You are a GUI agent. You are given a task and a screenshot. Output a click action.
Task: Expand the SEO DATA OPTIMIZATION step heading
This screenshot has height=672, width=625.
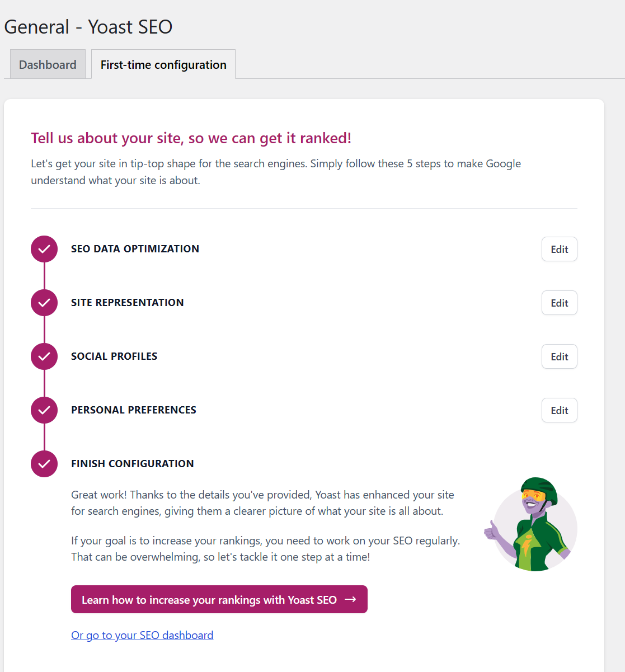135,249
